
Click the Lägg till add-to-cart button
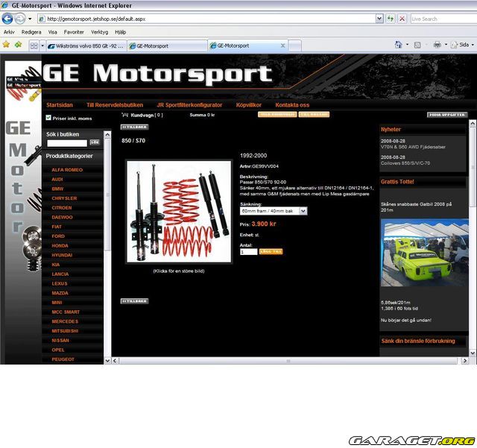click(271, 252)
